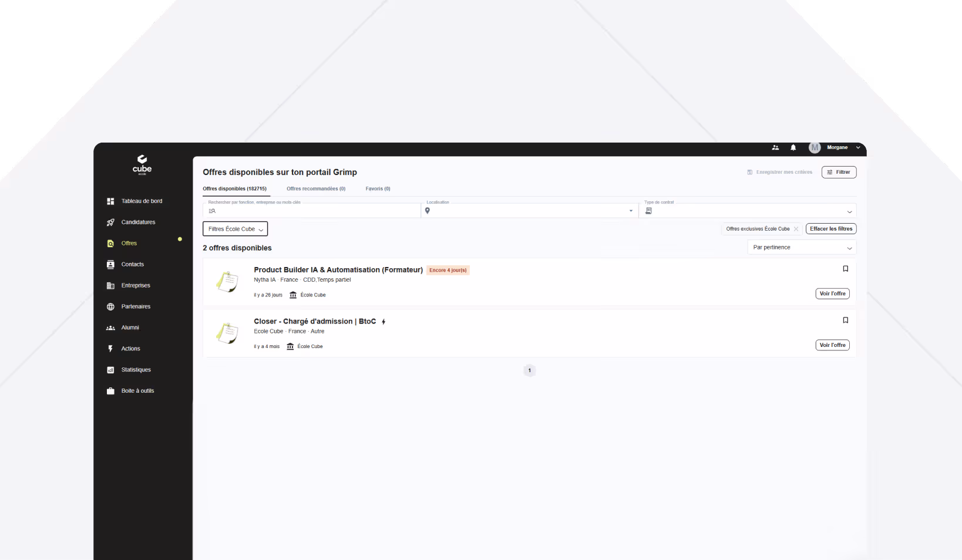Click the contract type building icon
Viewport: 962px width, 560px height.
[x=648, y=211]
